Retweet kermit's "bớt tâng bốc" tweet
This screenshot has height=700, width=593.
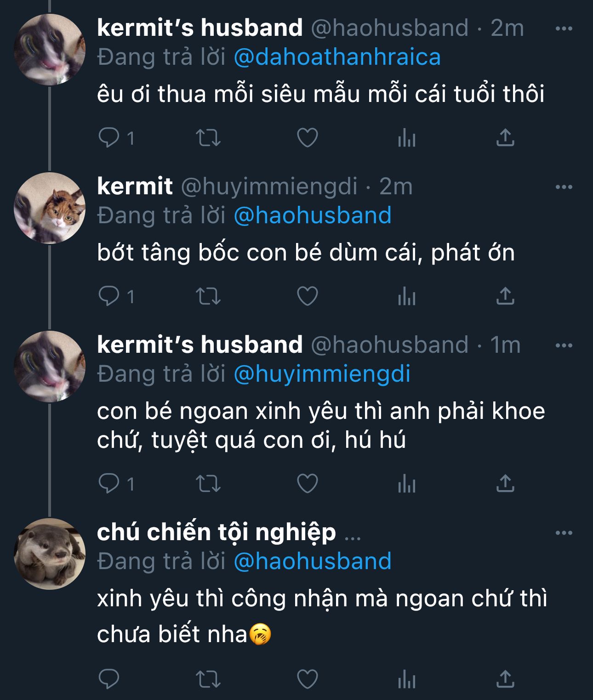tap(208, 296)
